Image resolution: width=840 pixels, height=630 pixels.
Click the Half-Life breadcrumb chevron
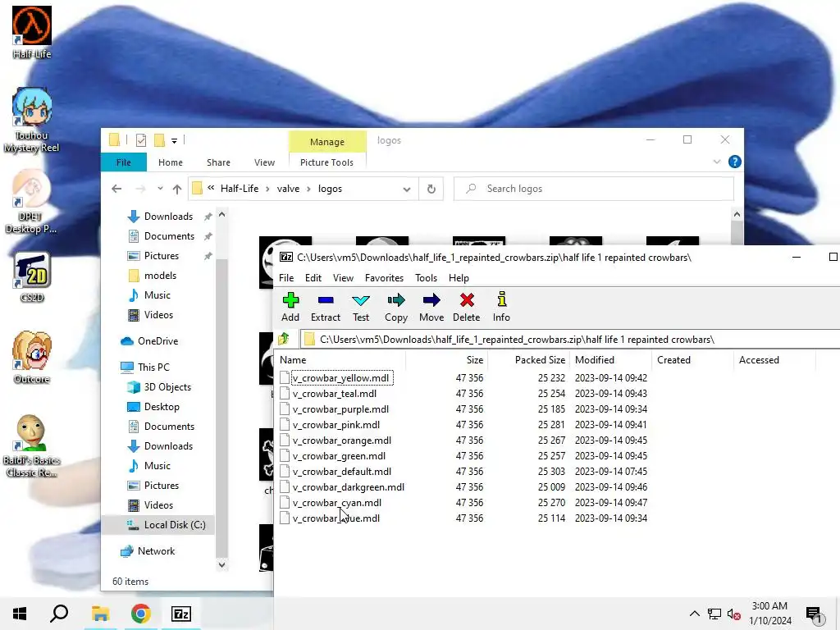coord(267,189)
